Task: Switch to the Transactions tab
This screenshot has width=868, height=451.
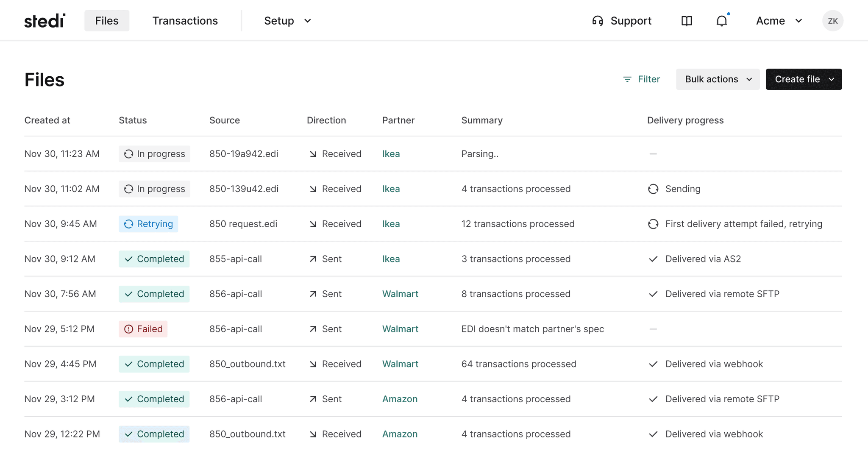Action: pyautogui.click(x=185, y=20)
